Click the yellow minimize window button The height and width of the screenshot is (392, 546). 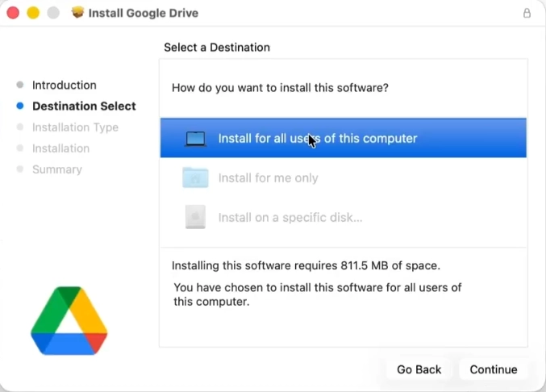coord(33,13)
